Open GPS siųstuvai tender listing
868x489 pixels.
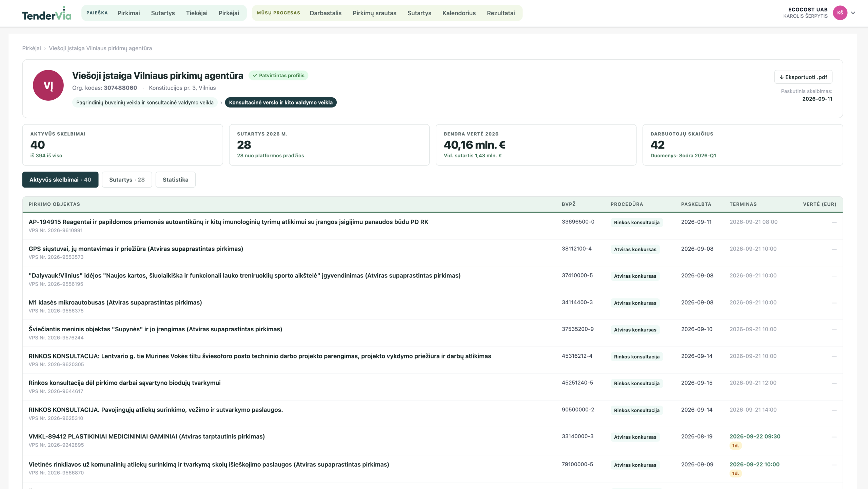[x=433, y=253]
